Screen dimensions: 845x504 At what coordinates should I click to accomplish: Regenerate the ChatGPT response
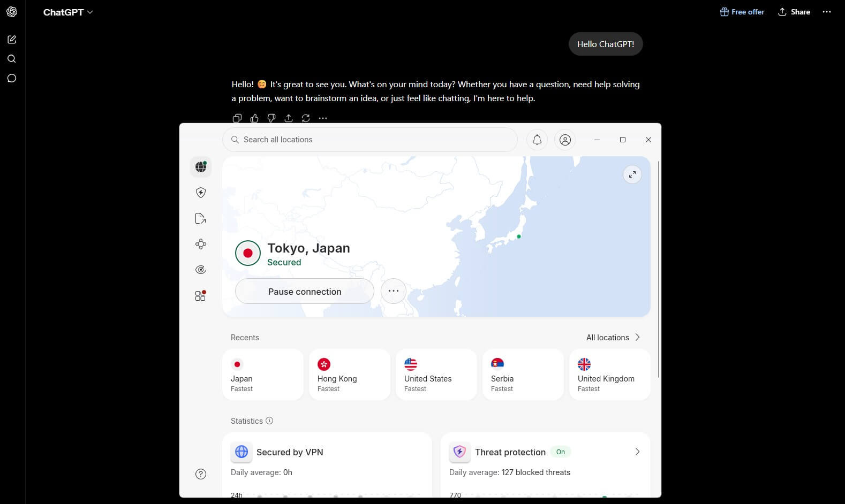pyautogui.click(x=306, y=118)
